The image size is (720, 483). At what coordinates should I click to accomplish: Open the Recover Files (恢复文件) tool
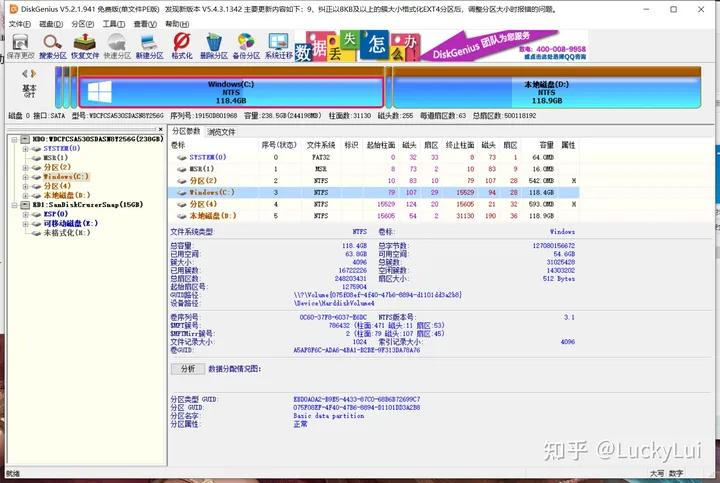(x=86, y=43)
